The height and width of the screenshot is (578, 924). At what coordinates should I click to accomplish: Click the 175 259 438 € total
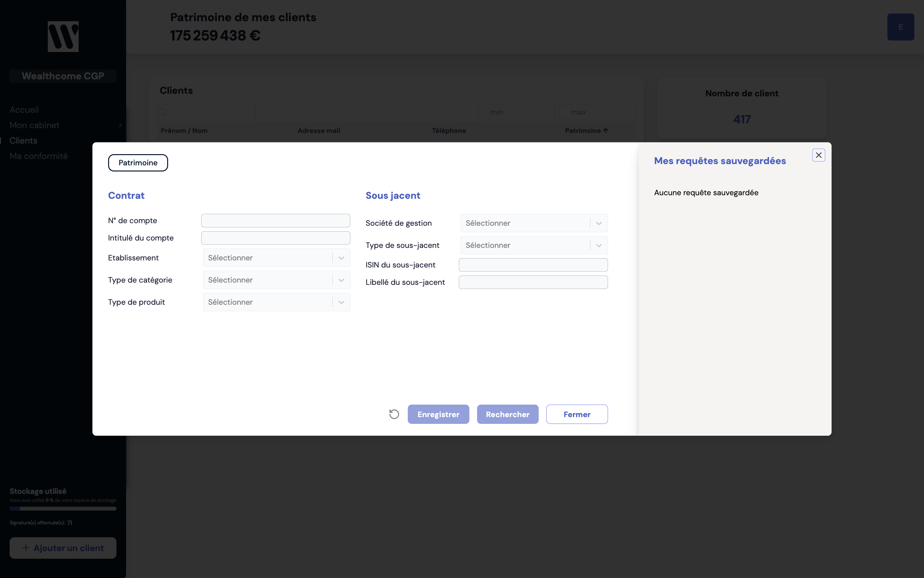[x=215, y=36]
